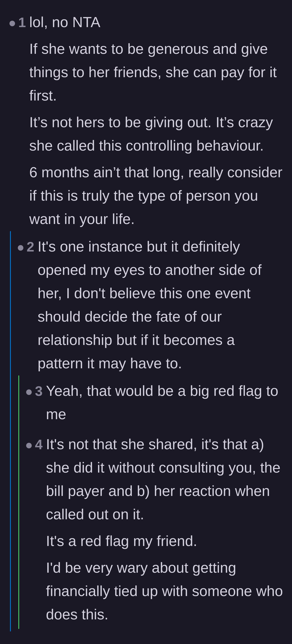The image size is (292, 644).
Task: Select the comment number 4 label
Action: point(39,444)
